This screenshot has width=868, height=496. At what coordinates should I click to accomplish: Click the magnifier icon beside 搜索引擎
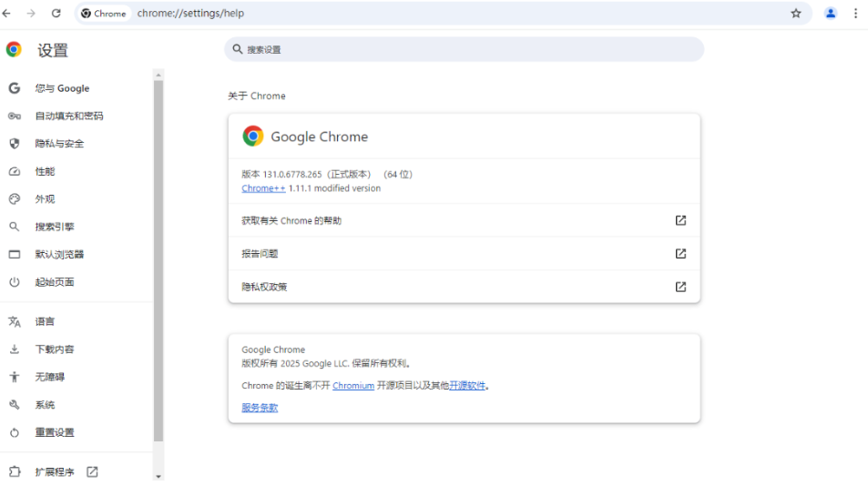point(15,227)
